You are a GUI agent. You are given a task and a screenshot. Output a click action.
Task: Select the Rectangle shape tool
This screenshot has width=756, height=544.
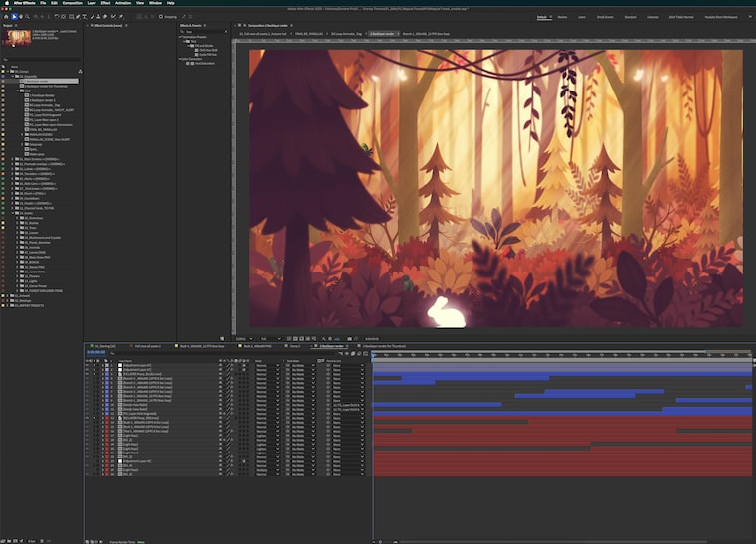click(x=71, y=16)
